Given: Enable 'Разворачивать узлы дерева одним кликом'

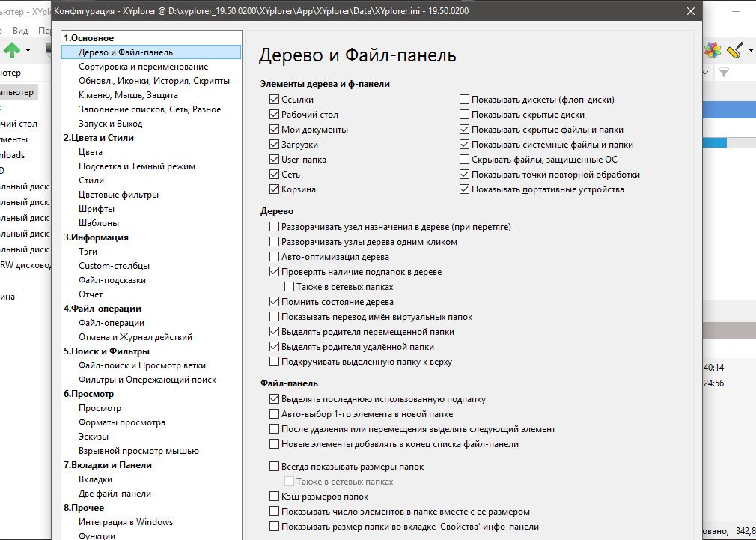Looking at the screenshot, I should 275,242.
